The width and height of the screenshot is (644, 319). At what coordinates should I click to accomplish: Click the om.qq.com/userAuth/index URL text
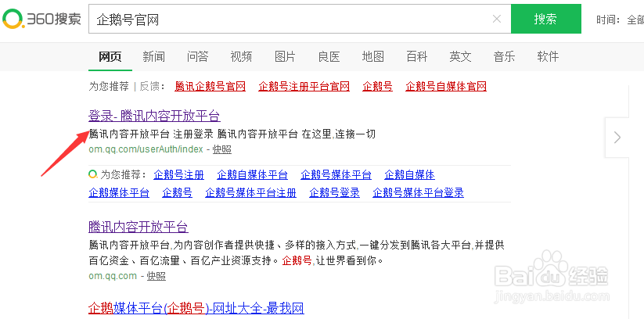(146, 149)
